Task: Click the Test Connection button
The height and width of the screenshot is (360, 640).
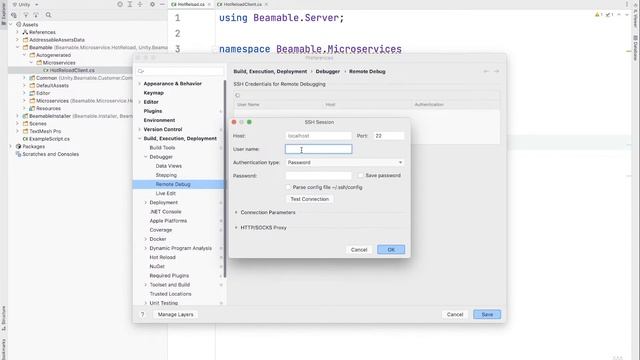Action: [309, 199]
